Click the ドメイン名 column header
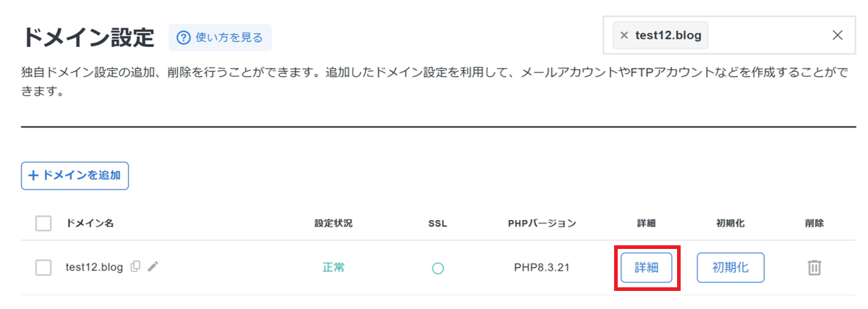Viewport: 868px width, 309px height. (90, 223)
